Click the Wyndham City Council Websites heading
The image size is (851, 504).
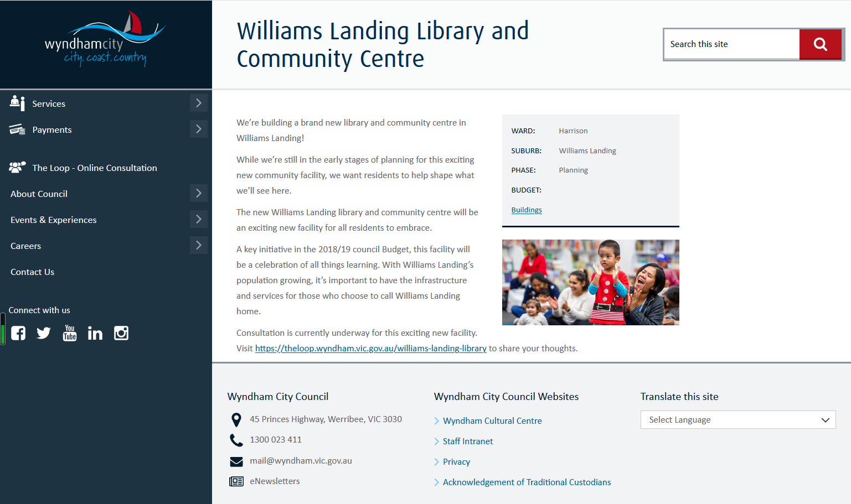[506, 396]
